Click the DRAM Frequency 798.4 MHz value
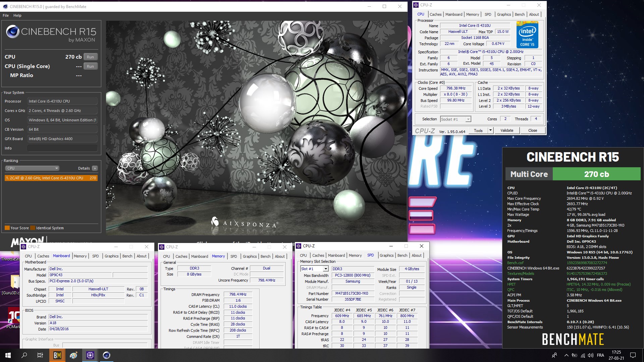The width and height of the screenshot is (644, 362). (238, 295)
